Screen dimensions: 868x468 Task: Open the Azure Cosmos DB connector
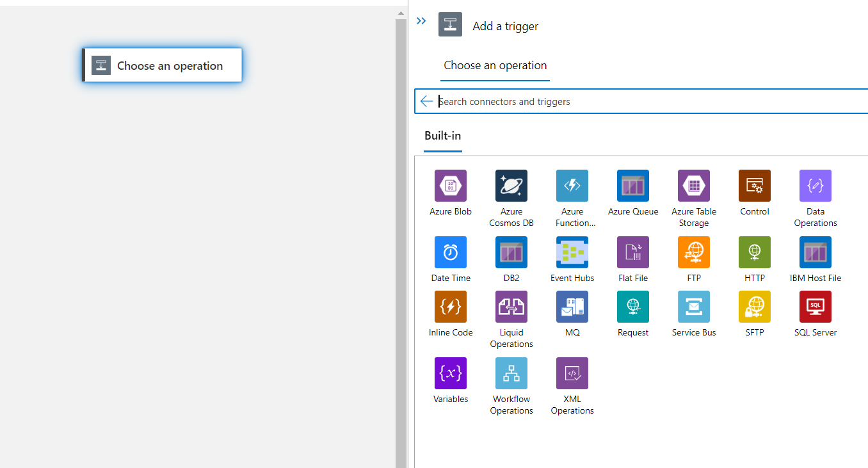coord(511,186)
